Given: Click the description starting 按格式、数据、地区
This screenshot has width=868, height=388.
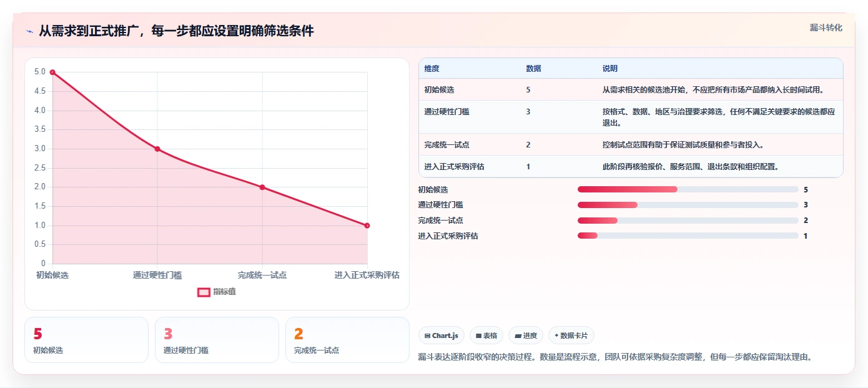Looking at the screenshot, I should point(719,117).
